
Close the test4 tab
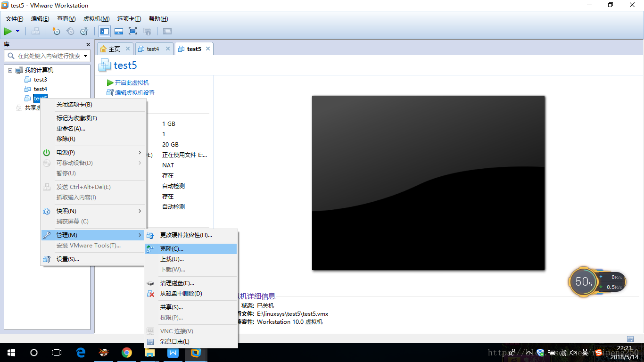pyautogui.click(x=167, y=49)
